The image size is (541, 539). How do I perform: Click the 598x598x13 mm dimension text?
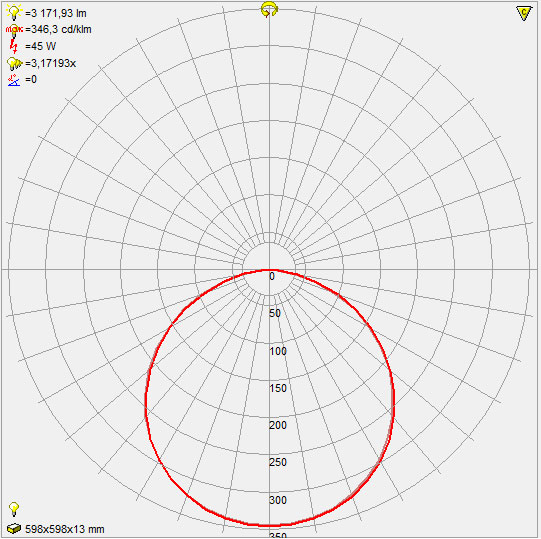click(65, 529)
